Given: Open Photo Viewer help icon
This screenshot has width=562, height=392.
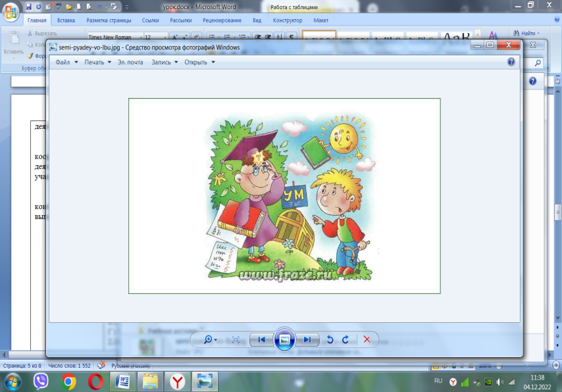Looking at the screenshot, I should pos(511,62).
